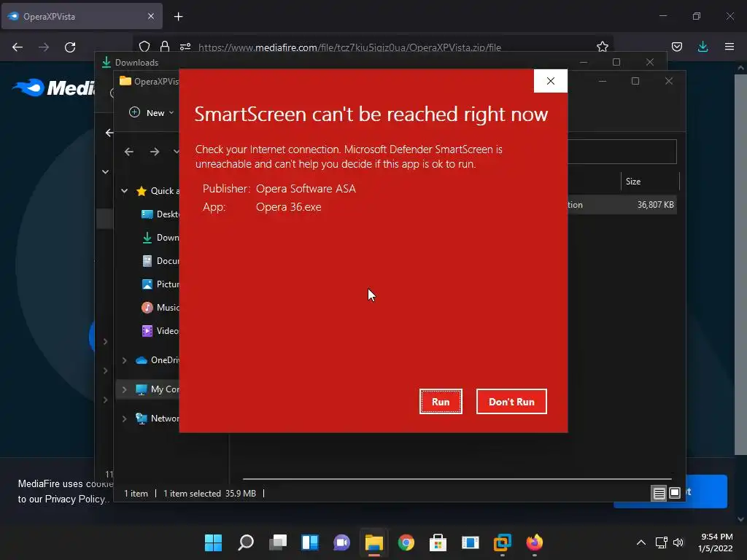The width and height of the screenshot is (747, 560).
Task: Open Pictures in Quick access
Action: [x=160, y=284]
